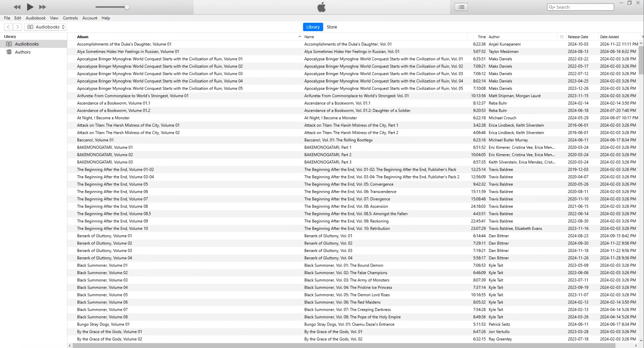Viewport: 644px width, 348px height.
Task: Adjust the volume slider knob
Action: point(127,7)
